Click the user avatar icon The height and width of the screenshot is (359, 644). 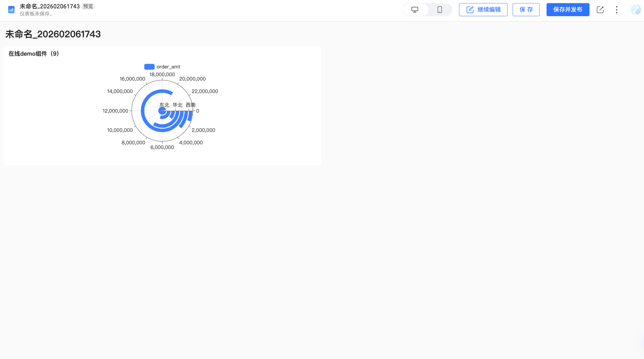click(x=636, y=10)
